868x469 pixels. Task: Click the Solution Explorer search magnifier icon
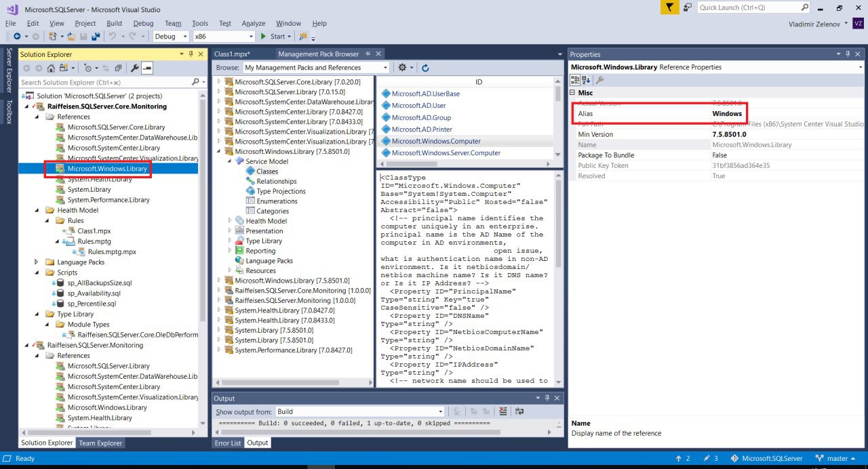(x=195, y=82)
